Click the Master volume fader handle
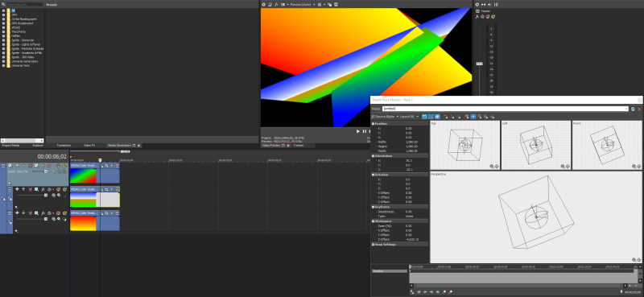Viewport: 644px width, 297px height. coord(479,64)
